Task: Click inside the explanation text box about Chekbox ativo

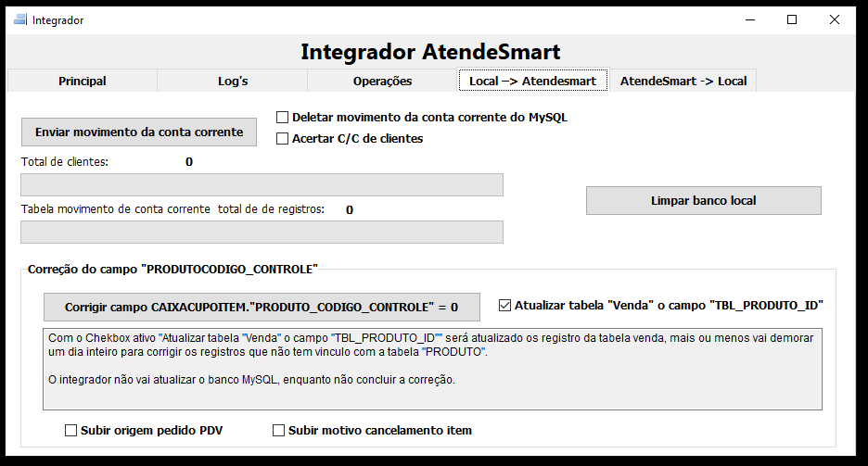Action: (432, 370)
